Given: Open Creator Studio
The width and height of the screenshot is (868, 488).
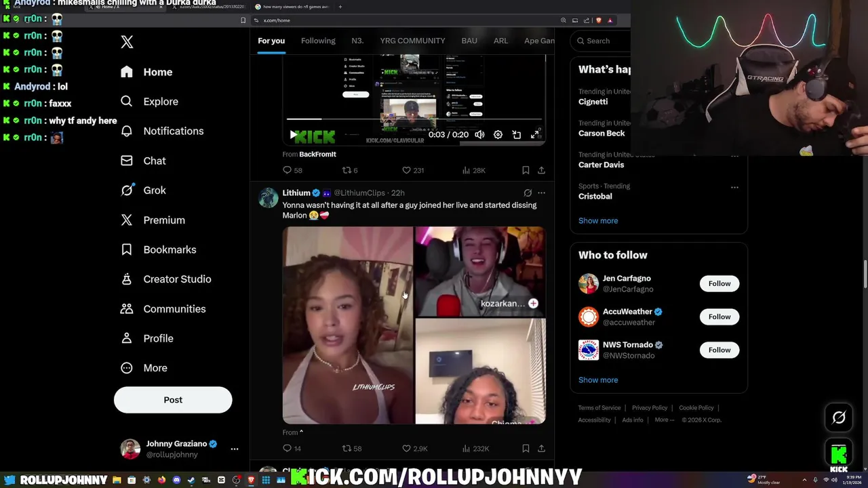Looking at the screenshot, I should (165, 279).
